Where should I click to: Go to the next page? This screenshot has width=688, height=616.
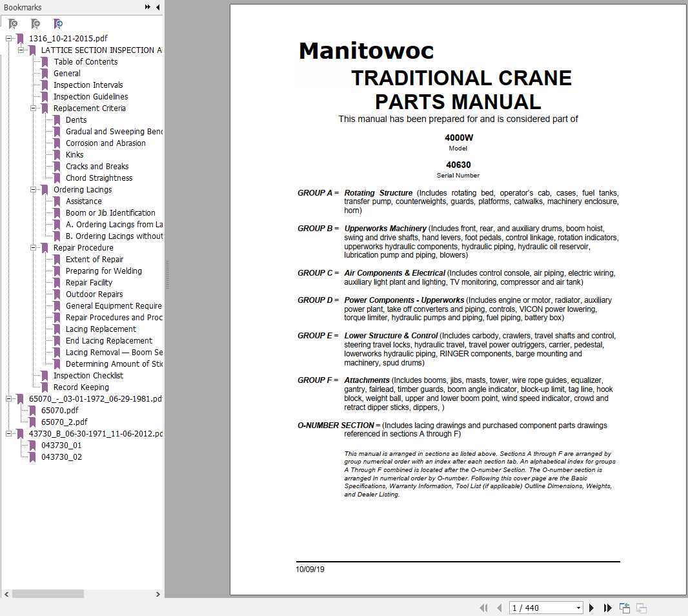(x=591, y=608)
